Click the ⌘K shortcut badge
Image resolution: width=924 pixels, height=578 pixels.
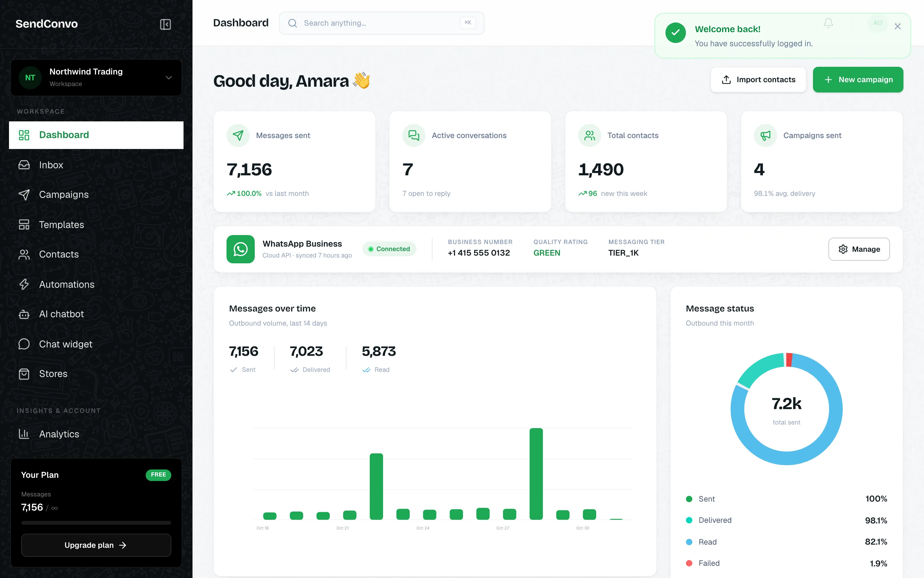pos(468,23)
